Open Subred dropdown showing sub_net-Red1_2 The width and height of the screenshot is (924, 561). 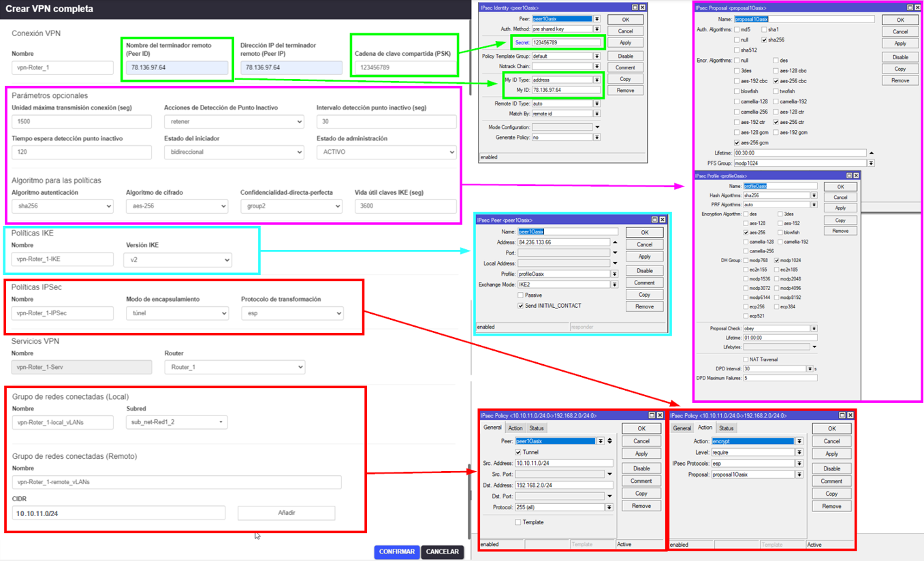177,422
